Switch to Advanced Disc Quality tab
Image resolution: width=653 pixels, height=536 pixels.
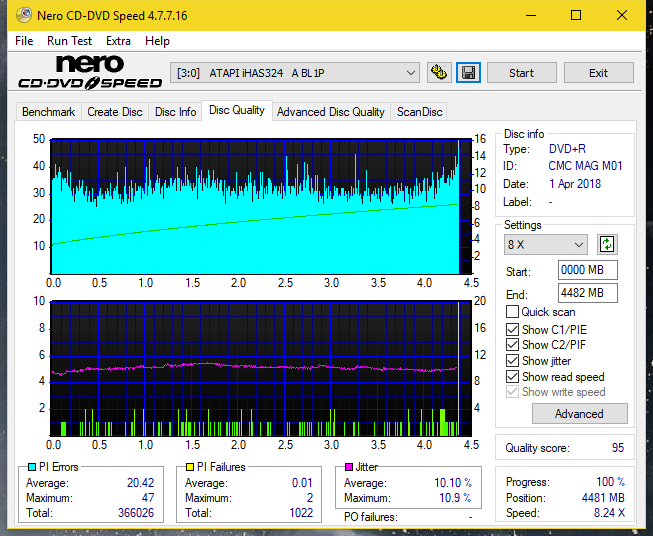coord(331,112)
